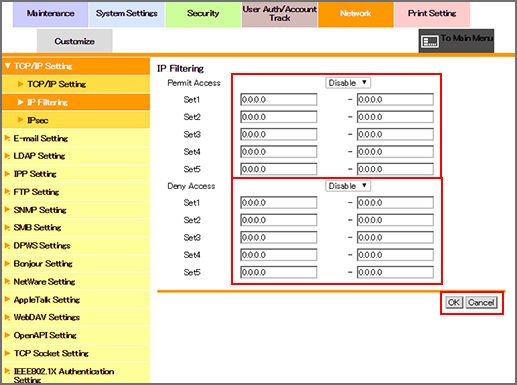Click Permit Access Set2 start IP field
The image size is (517, 385).
click(279, 117)
